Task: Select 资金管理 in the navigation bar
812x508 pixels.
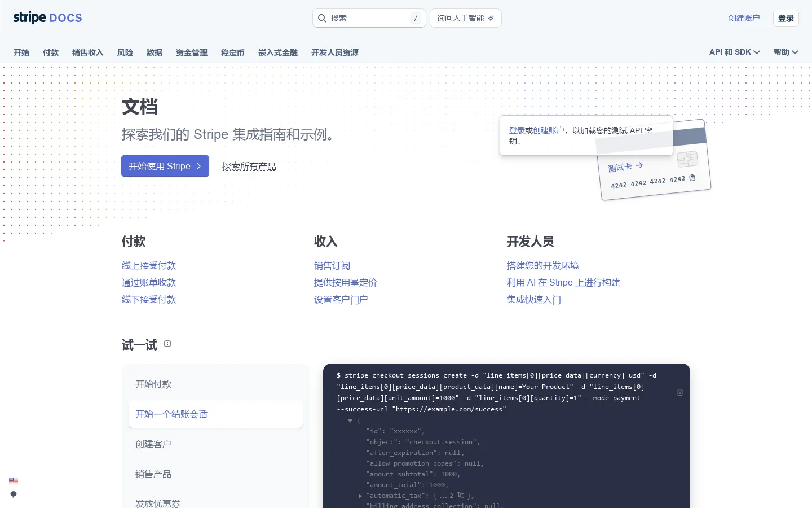Action: coord(192,52)
